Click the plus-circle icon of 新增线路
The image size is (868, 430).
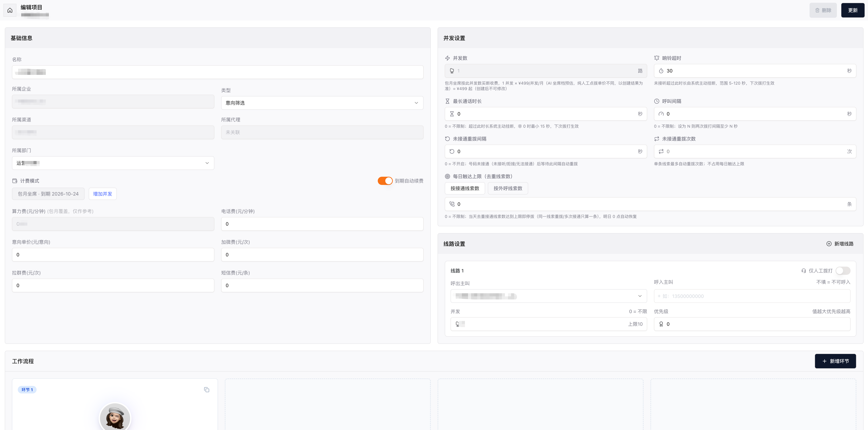(x=829, y=244)
